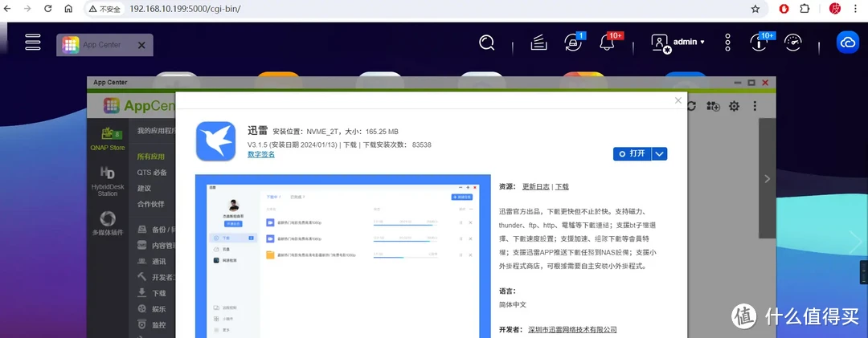Select QNAP Store in App Center sidebar
The width and height of the screenshot is (868, 338).
pyautogui.click(x=108, y=140)
